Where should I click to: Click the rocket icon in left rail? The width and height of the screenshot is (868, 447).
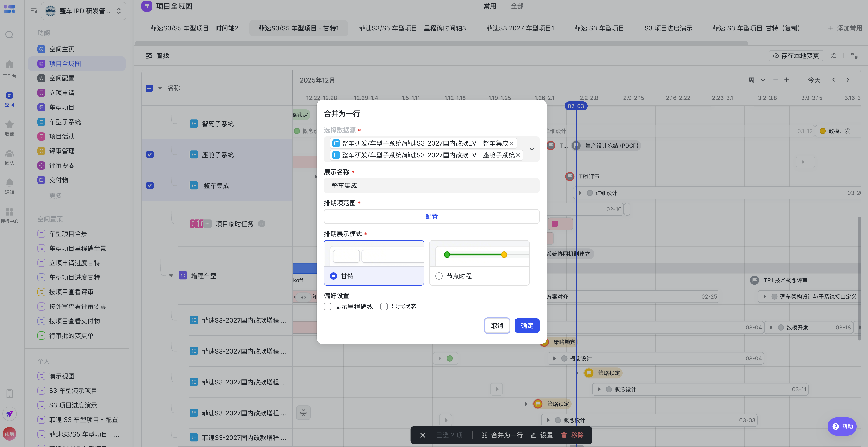(x=9, y=414)
